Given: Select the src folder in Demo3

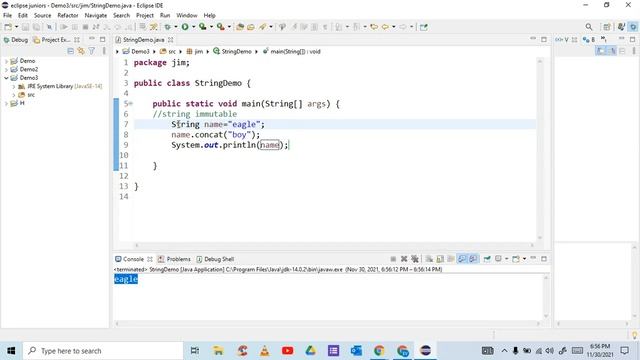Looking at the screenshot, I should pos(27,95).
